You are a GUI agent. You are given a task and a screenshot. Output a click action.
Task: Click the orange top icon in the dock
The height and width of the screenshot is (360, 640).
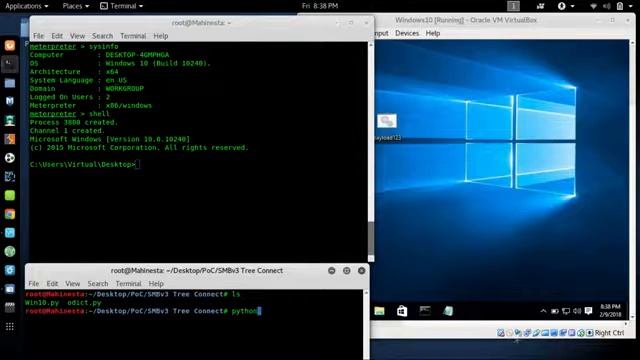[10, 45]
